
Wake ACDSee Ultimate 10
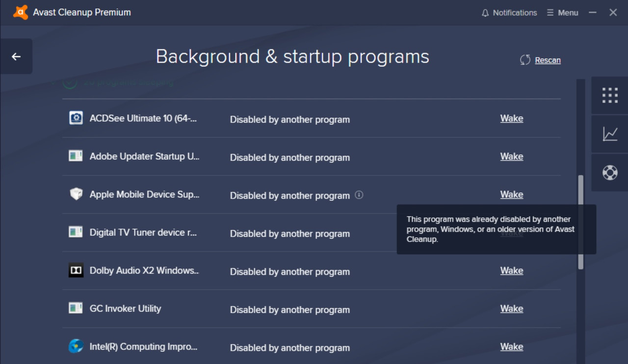coord(512,118)
